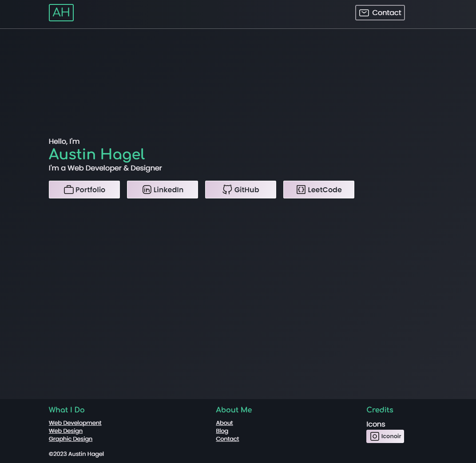Screen dimensions: 476x463
Task: Open the Contact button in the header
Action: (x=380, y=12)
